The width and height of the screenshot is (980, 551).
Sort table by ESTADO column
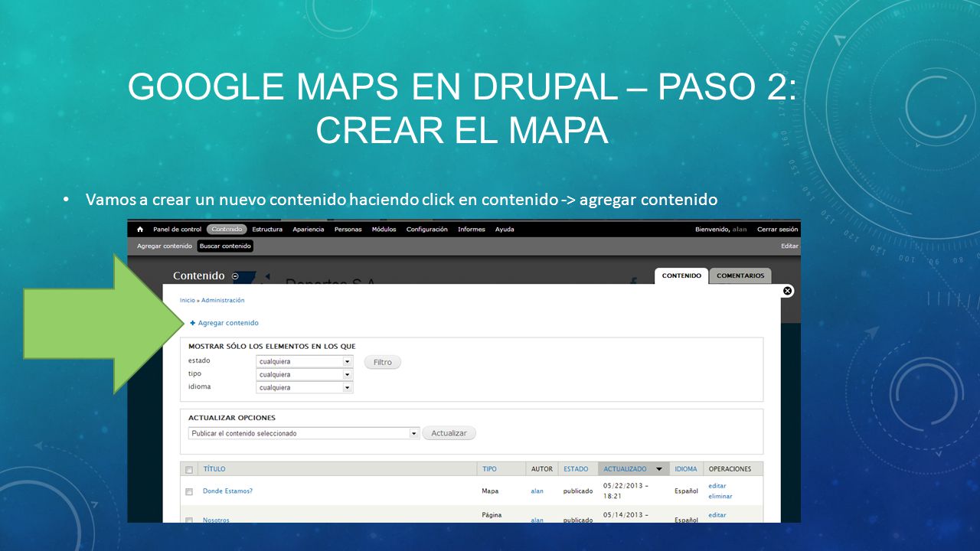576,469
